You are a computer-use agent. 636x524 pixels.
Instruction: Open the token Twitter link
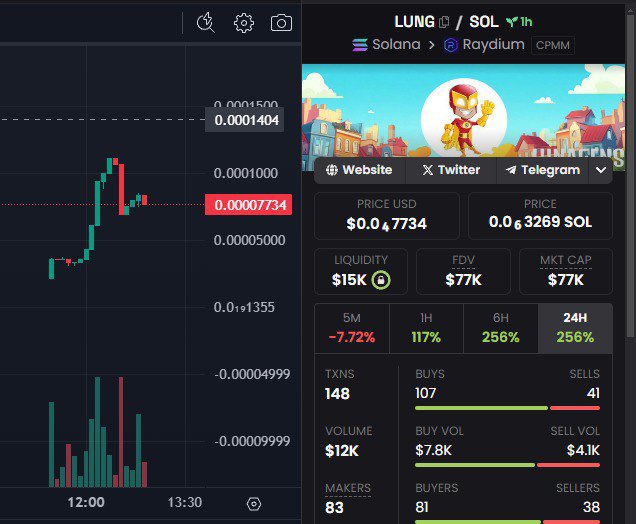451,170
